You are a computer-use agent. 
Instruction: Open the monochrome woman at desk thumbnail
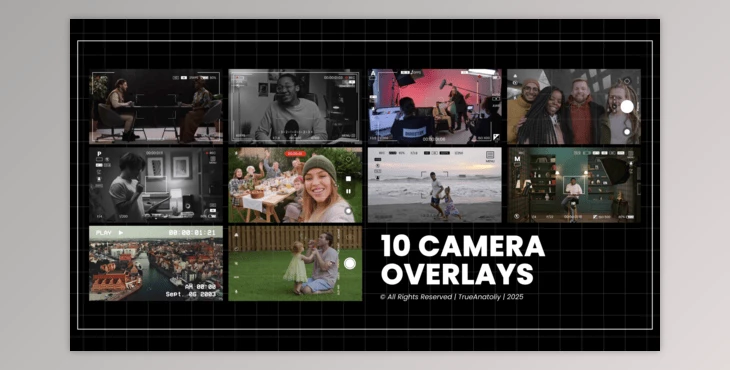[156, 185]
